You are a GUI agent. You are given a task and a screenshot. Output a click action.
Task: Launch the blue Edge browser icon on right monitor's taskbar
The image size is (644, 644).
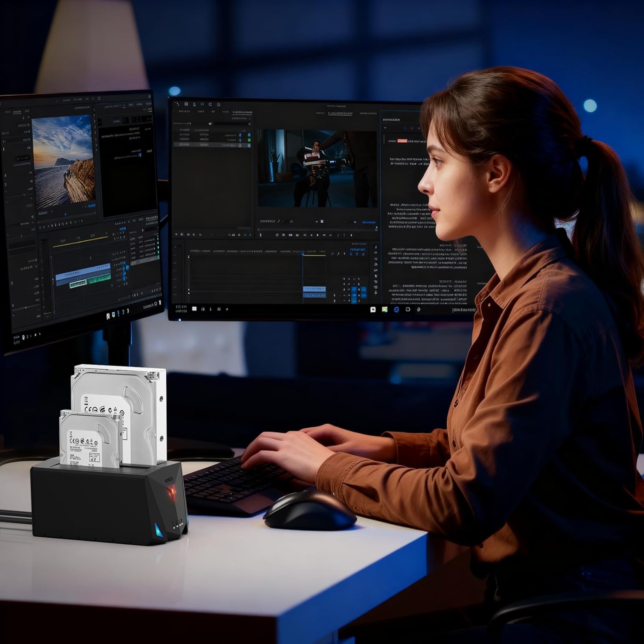pos(396,310)
